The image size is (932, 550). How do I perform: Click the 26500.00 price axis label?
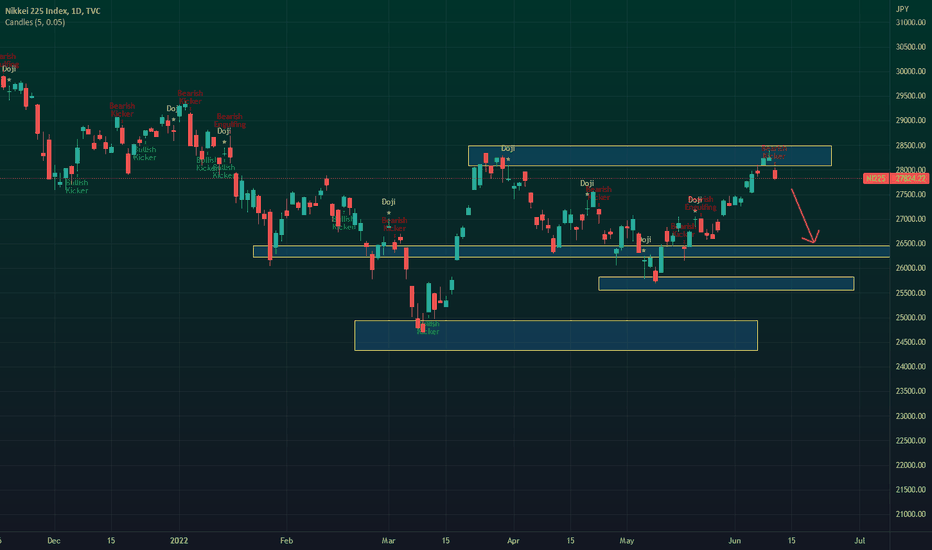(911, 244)
